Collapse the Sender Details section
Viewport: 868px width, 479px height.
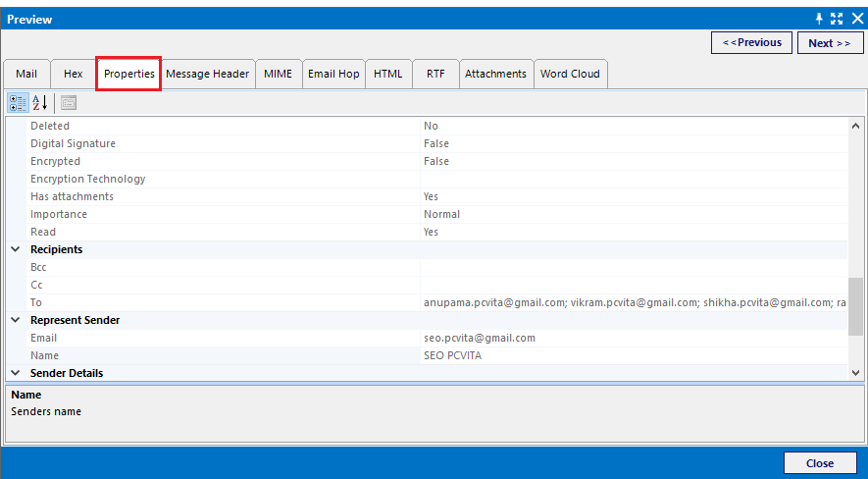[x=16, y=373]
